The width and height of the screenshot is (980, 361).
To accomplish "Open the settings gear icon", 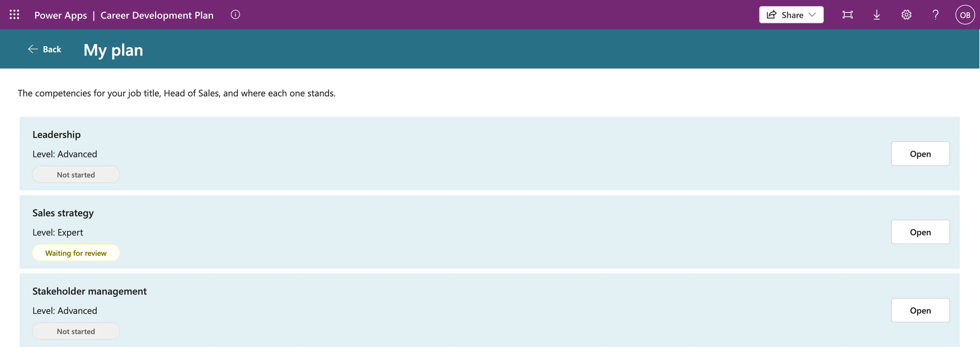I will 906,15.
